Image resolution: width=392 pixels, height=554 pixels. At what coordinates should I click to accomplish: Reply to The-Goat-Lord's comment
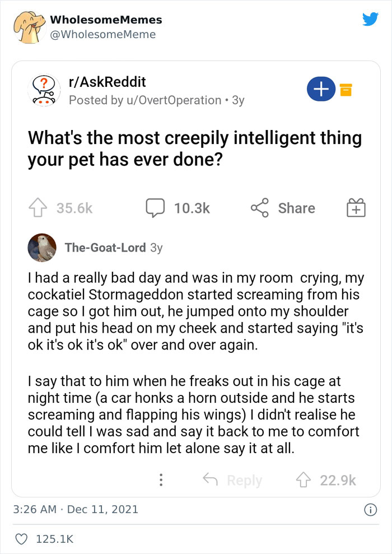coord(232,480)
